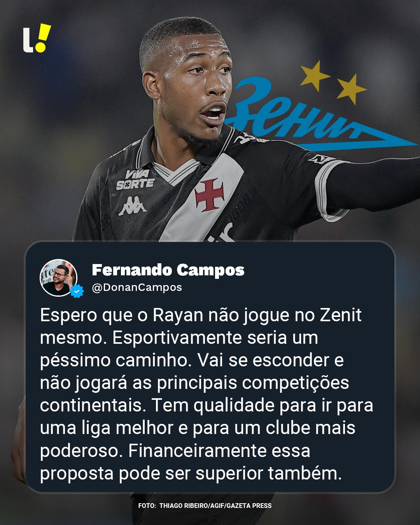Click the Viva Sorte sponsor logo

[135, 179]
